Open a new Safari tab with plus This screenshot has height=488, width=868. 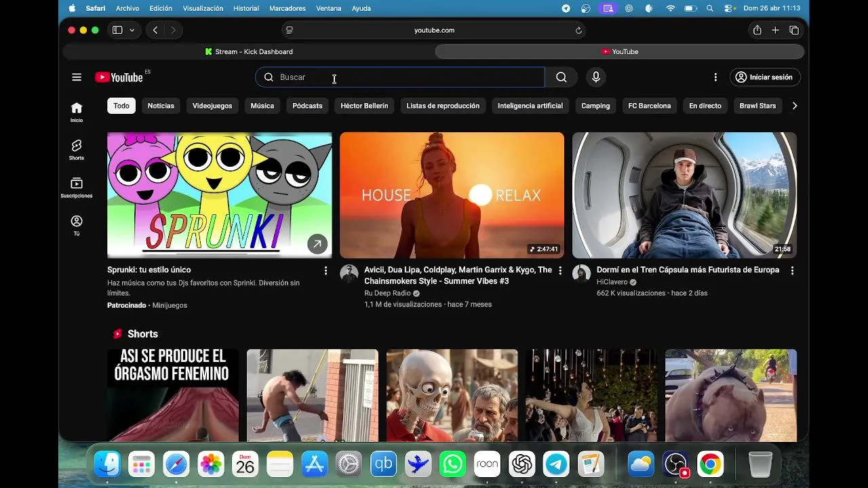point(775,30)
